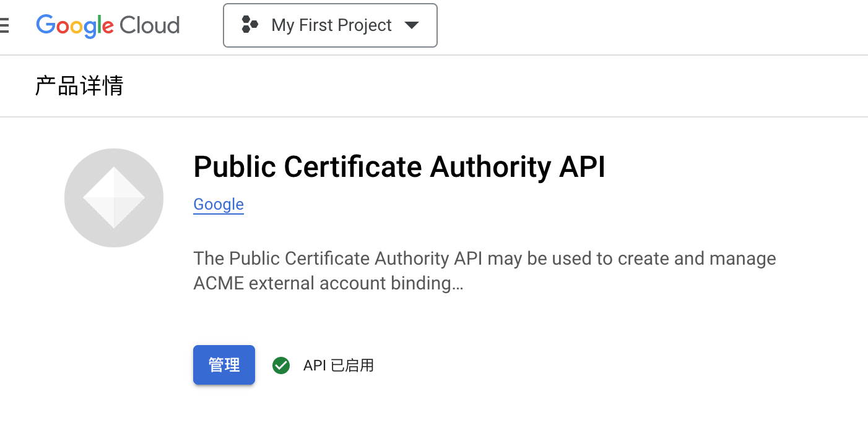Click the Public Certificate Authority API logo

(x=114, y=198)
